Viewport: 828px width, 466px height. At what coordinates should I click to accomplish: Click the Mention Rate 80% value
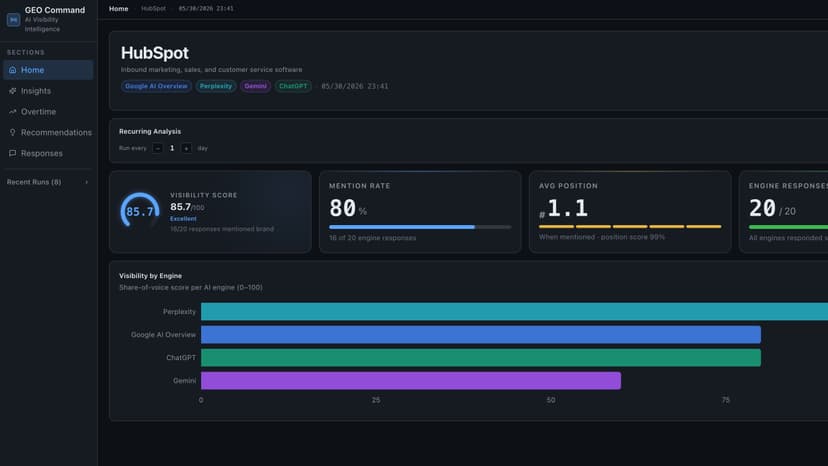click(348, 208)
